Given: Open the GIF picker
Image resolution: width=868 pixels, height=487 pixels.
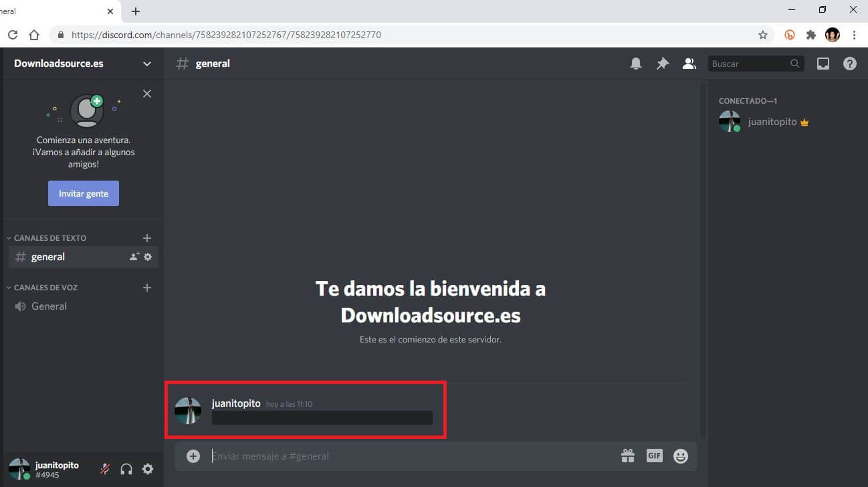Looking at the screenshot, I should pos(654,456).
